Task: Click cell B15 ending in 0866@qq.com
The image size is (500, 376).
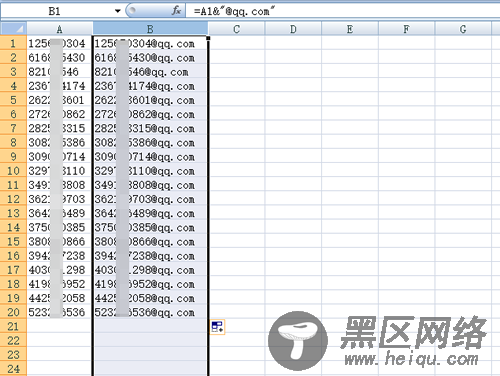Action: pyautogui.click(x=150, y=241)
